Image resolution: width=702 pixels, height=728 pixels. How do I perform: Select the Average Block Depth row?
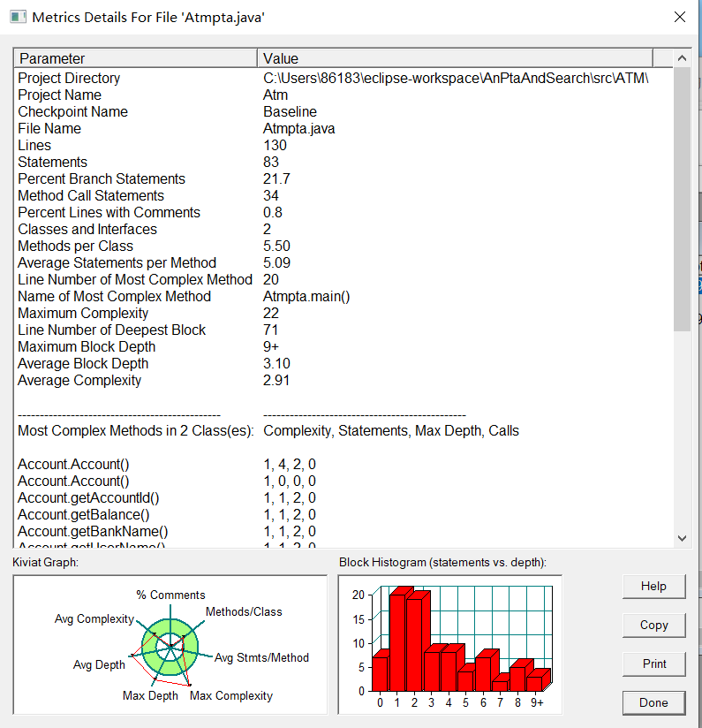point(343,363)
